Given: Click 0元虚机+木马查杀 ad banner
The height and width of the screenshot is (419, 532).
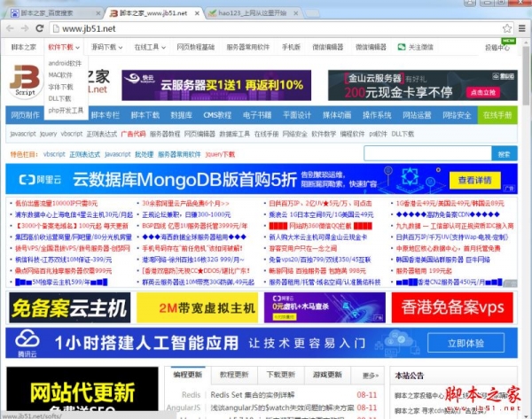Looking at the screenshot, I should (325, 307).
